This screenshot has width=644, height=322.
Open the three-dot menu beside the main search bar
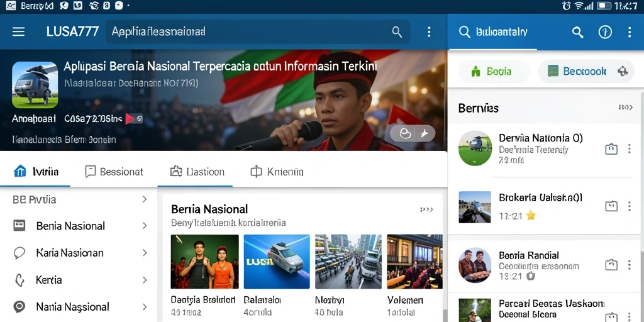tap(429, 31)
